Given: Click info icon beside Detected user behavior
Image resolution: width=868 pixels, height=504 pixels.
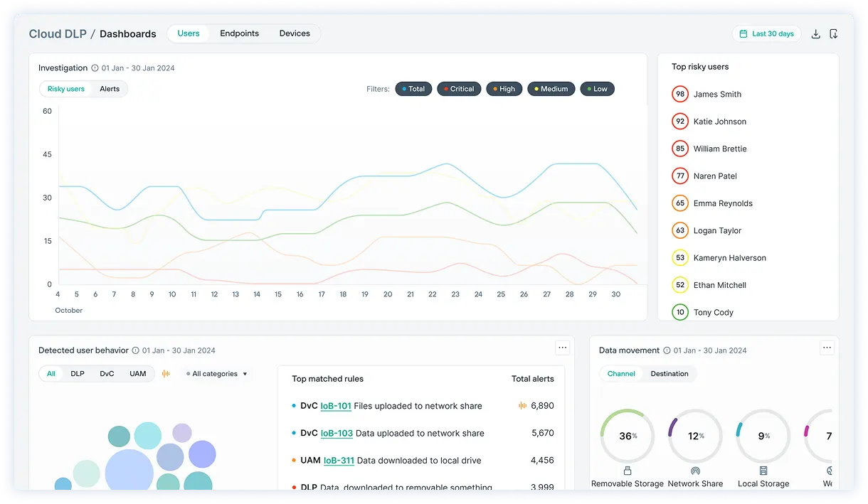Looking at the screenshot, I should [135, 350].
